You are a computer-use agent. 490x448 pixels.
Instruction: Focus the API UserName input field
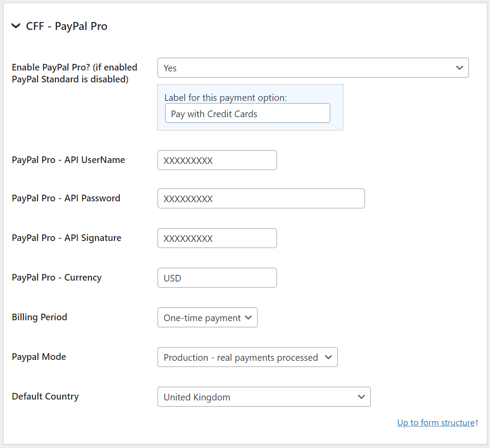(x=217, y=160)
